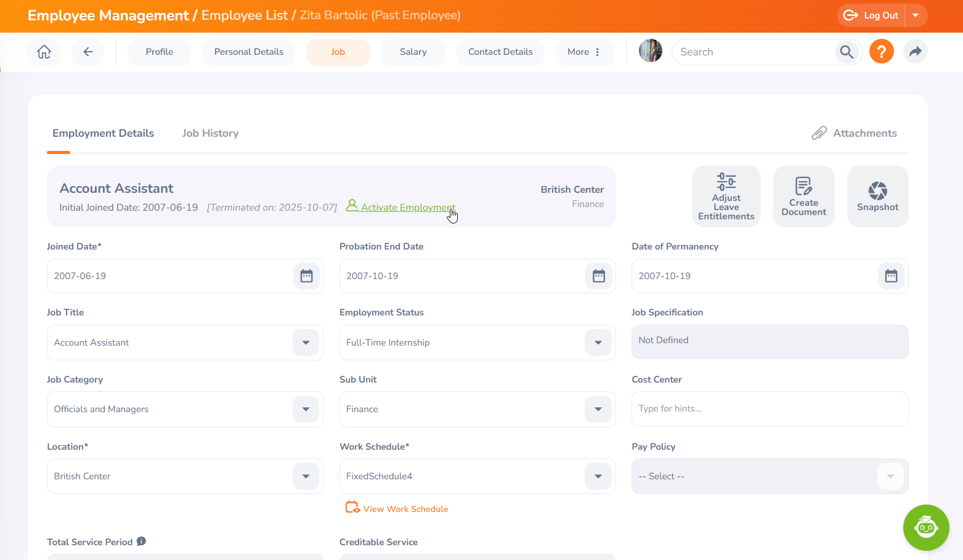The width and height of the screenshot is (963, 560).
Task: Click the Activate Employment link
Action: pos(407,208)
